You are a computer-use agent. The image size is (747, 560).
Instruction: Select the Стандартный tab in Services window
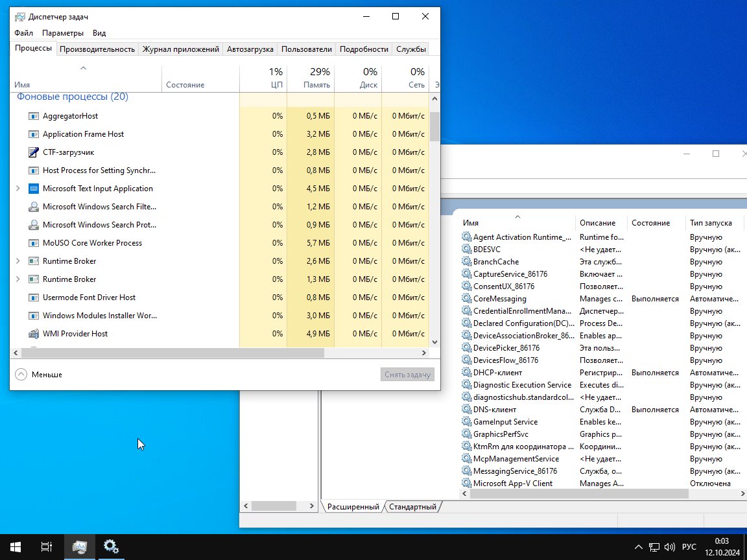point(412,507)
